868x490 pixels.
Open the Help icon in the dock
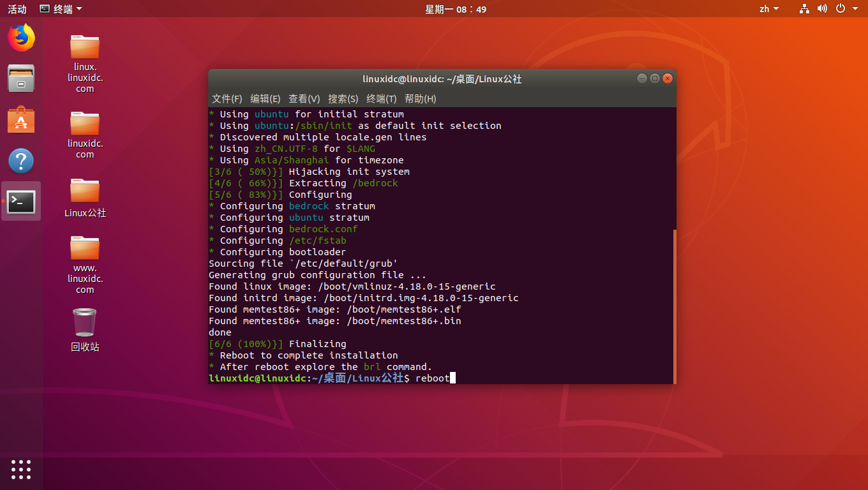pos(21,161)
